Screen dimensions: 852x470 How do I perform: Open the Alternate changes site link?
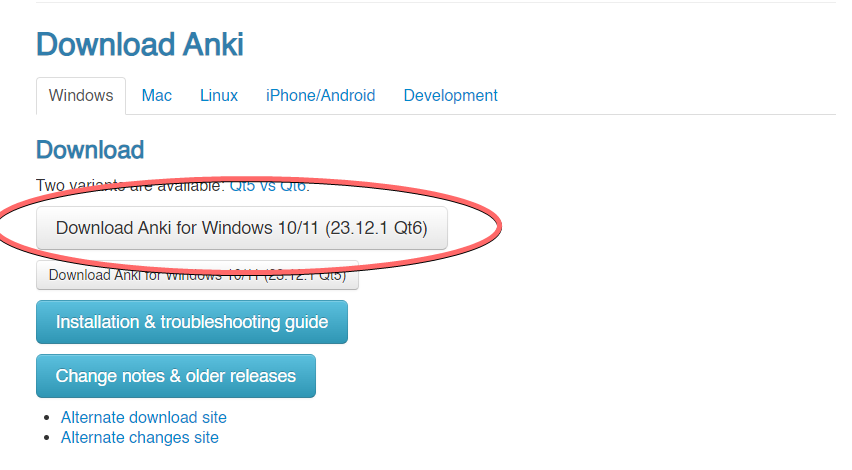(x=140, y=437)
